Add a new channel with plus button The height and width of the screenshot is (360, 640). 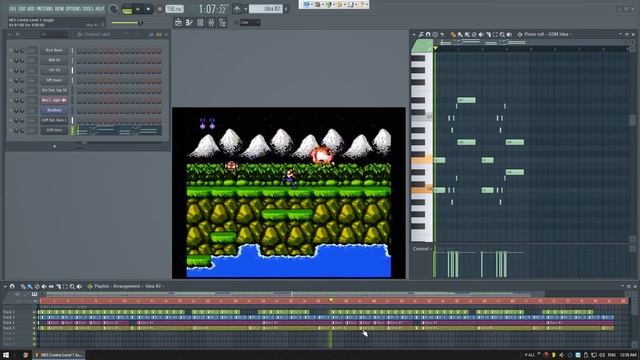(55, 147)
